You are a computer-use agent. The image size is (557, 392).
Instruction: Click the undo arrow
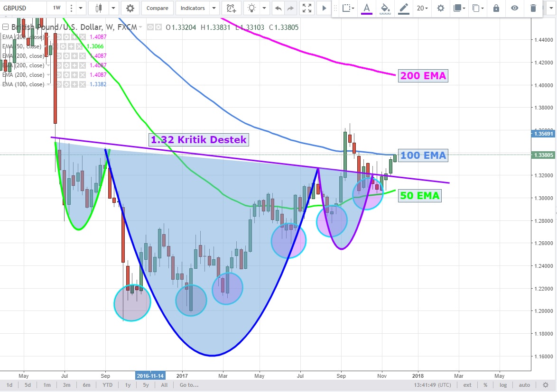pos(278,8)
